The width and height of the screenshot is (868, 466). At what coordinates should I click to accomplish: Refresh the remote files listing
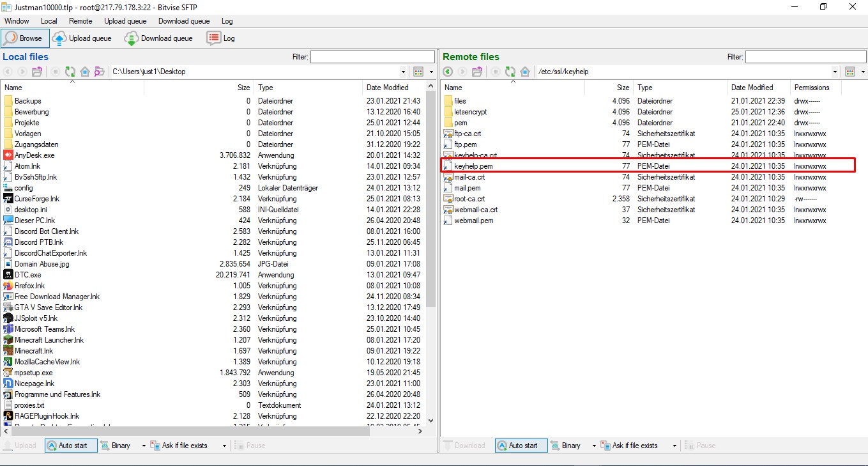click(x=510, y=72)
